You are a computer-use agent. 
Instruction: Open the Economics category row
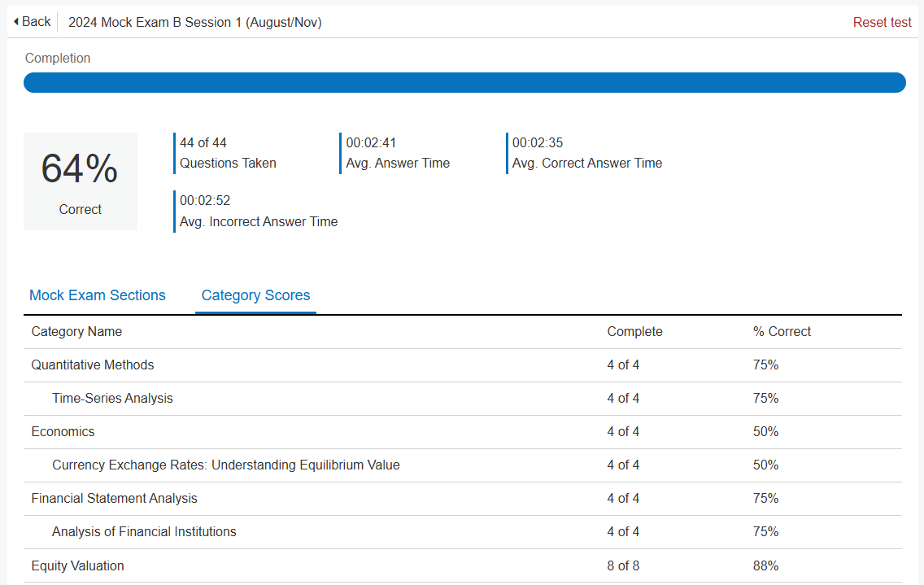point(463,432)
